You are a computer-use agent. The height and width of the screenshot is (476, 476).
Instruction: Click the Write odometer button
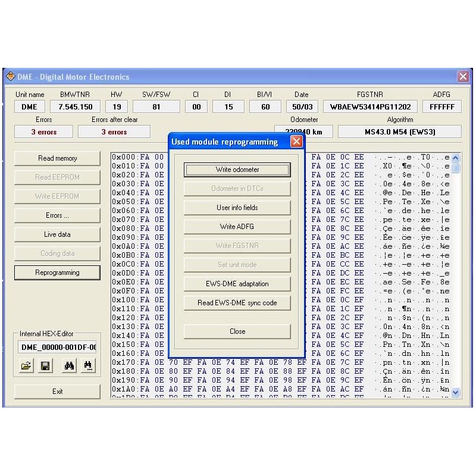pyautogui.click(x=237, y=170)
